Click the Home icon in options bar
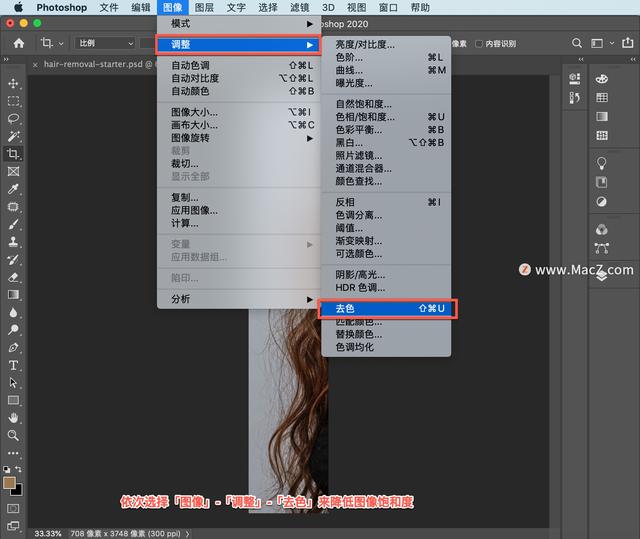The width and height of the screenshot is (640, 539). point(19,43)
